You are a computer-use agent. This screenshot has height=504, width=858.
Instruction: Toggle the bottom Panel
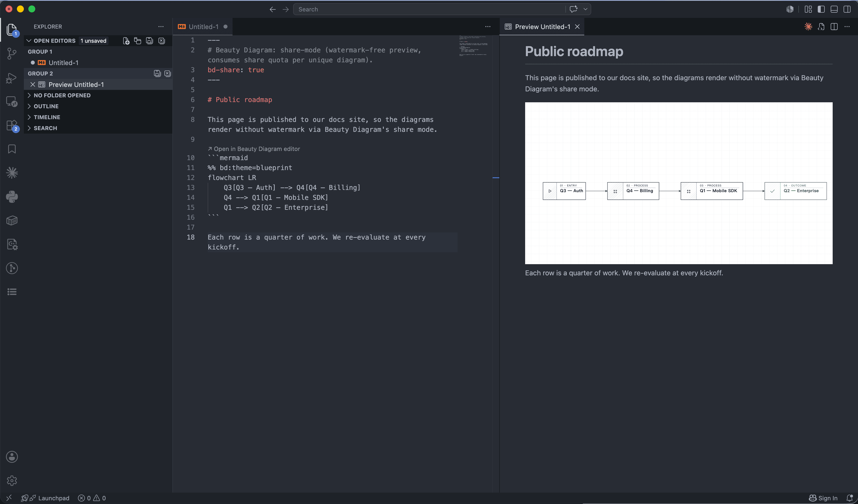pyautogui.click(x=834, y=9)
